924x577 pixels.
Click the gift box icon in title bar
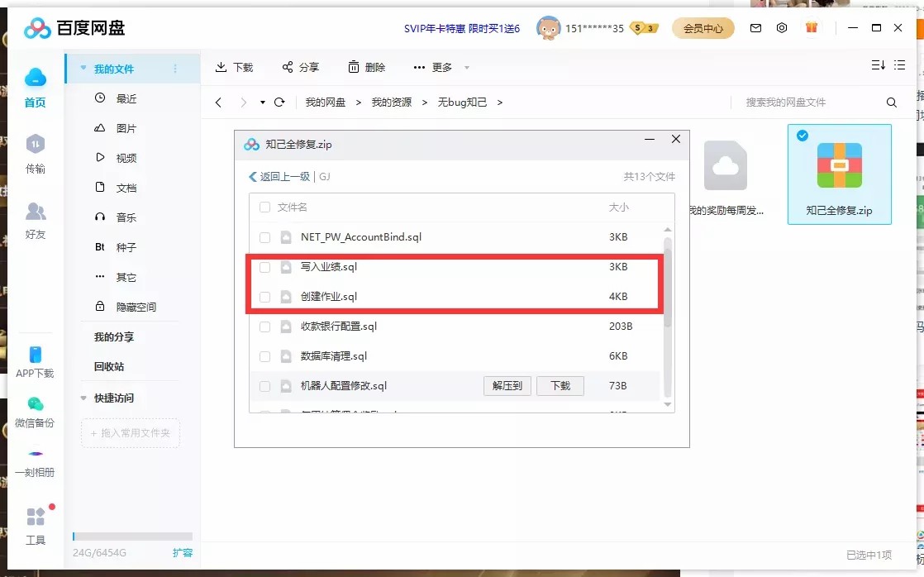point(812,27)
